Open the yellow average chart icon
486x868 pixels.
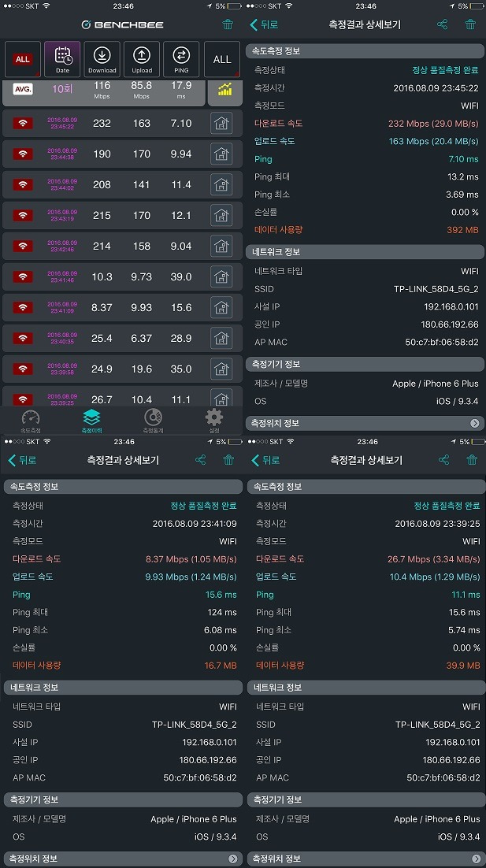click(x=224, y=91)
